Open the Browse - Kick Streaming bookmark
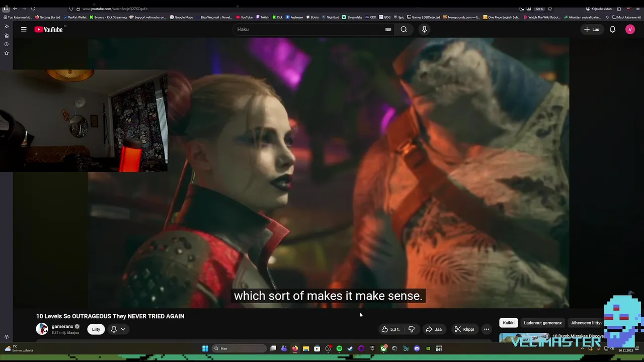The image size is (644, 362). (x=108, y=17)
